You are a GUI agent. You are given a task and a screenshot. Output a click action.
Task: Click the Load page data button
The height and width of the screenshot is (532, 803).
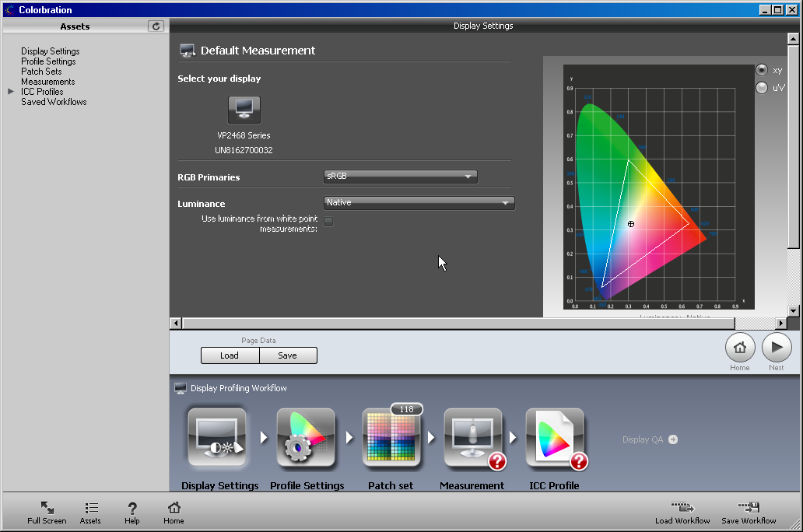coord(230,355)
